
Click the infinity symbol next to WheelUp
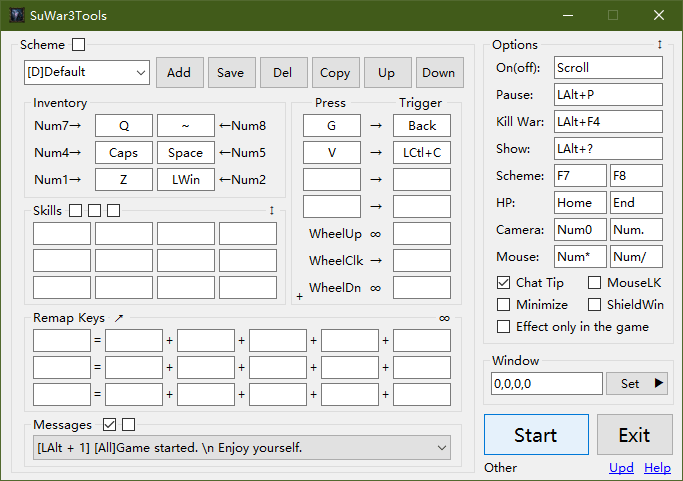point(375,234)
